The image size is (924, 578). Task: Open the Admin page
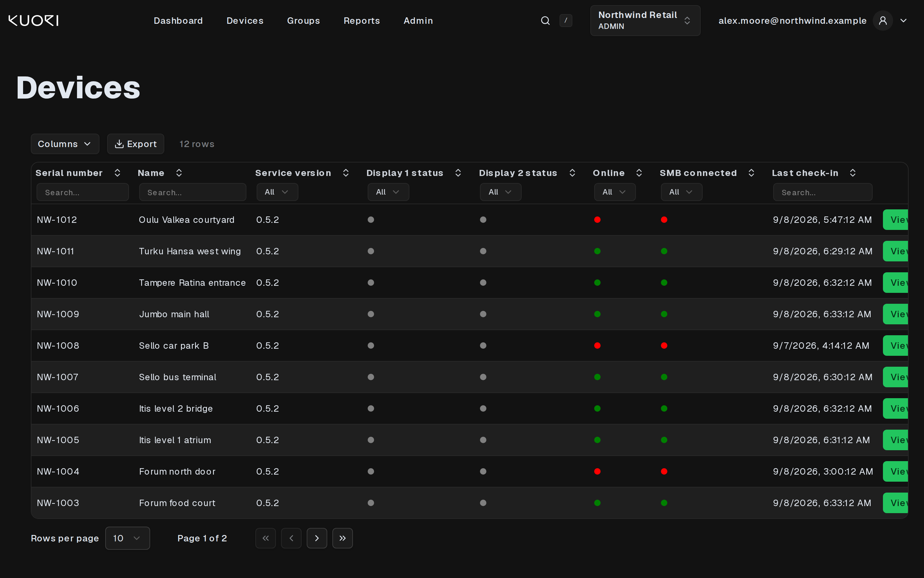pyautogui.click(x=418, y=21)
